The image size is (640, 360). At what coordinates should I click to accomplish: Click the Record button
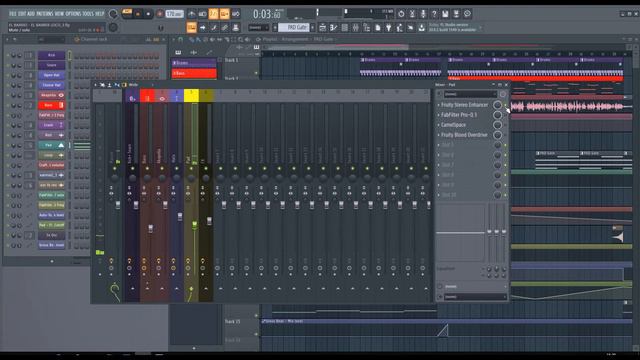[x=160, y=14]
